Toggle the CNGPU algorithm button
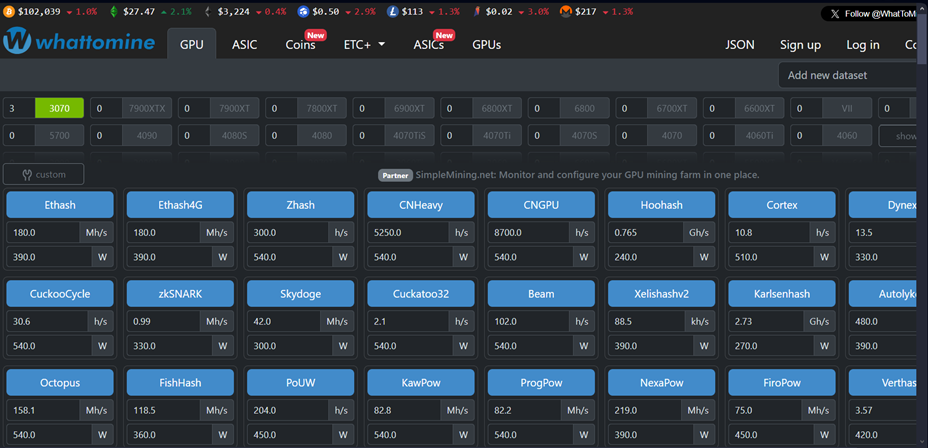The height and width of the screenshot is (448, 928). (x=541, y=205)
